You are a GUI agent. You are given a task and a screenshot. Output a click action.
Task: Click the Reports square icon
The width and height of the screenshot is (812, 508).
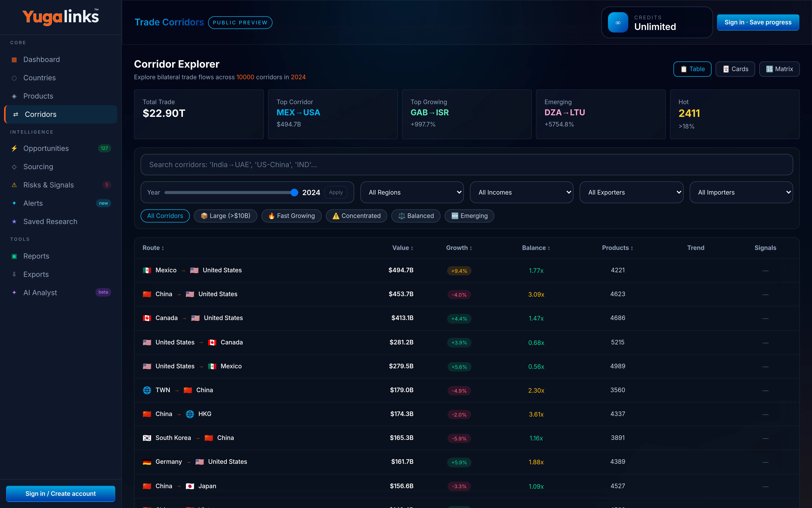(x=14, y=256)
